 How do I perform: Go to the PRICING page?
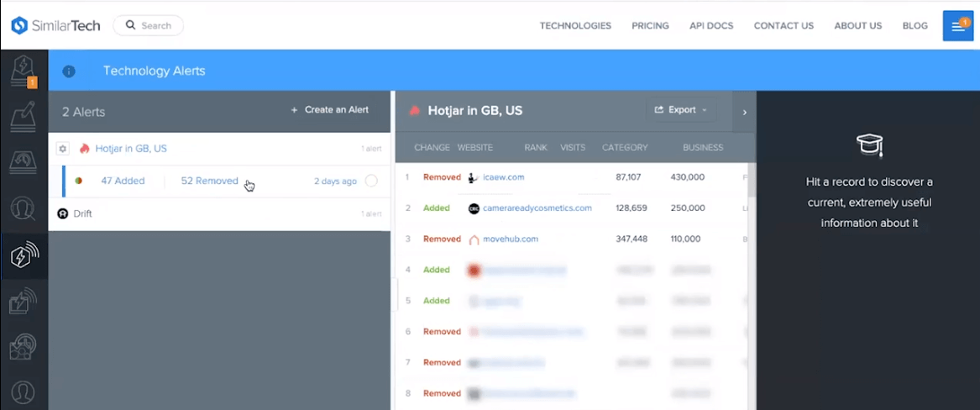(650, 26)
